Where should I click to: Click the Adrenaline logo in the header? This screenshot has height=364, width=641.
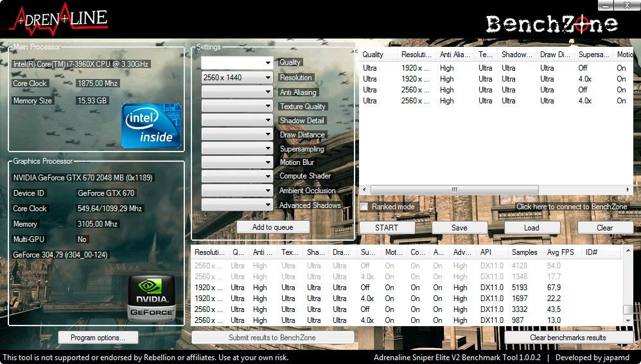pos(59,20)
